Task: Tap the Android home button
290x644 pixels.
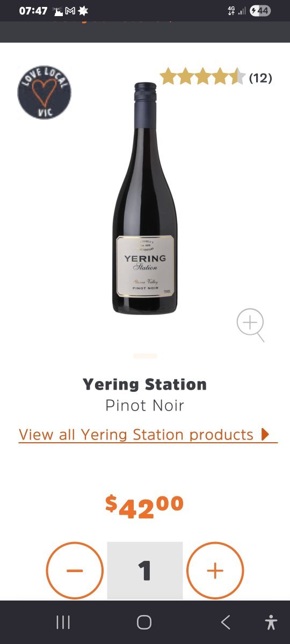Action: [144, 623]
